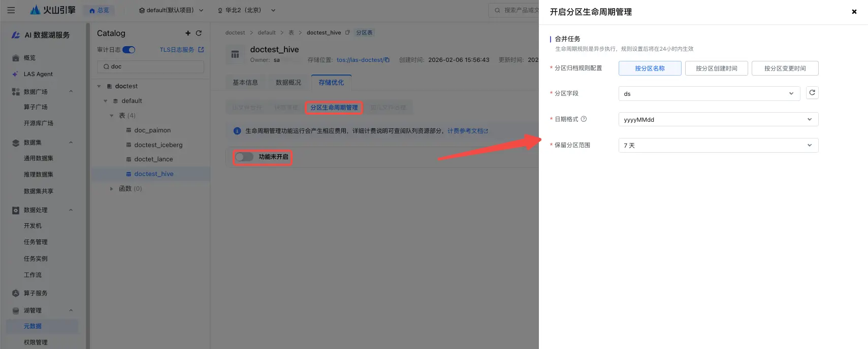Screen dimensions: 868x349
Task: Select 按分区变更时间 archive rule
Action: point(785,68)
